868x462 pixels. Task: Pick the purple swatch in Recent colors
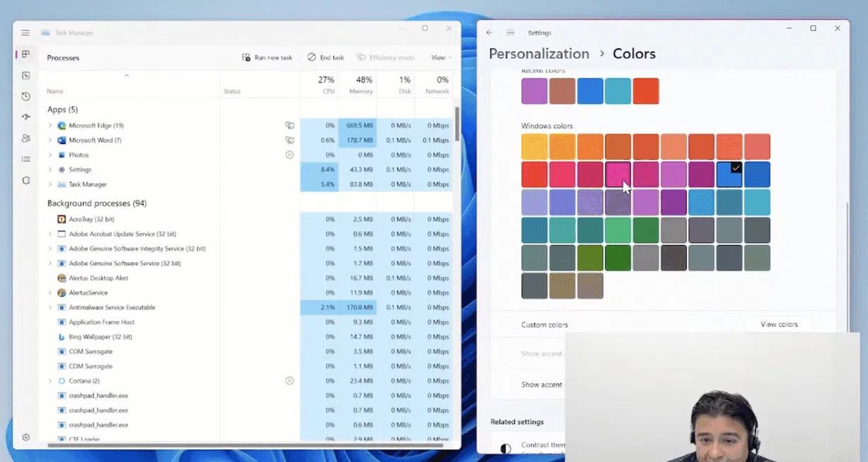534,91
